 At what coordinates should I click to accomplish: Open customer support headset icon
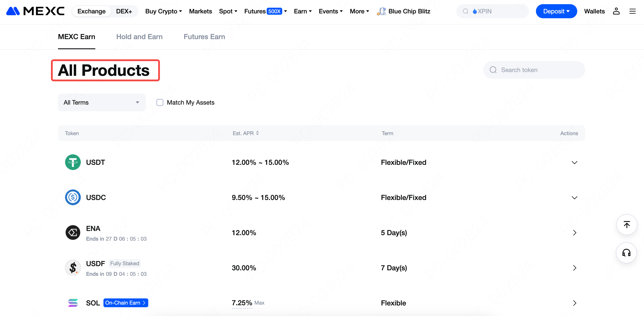626,253
